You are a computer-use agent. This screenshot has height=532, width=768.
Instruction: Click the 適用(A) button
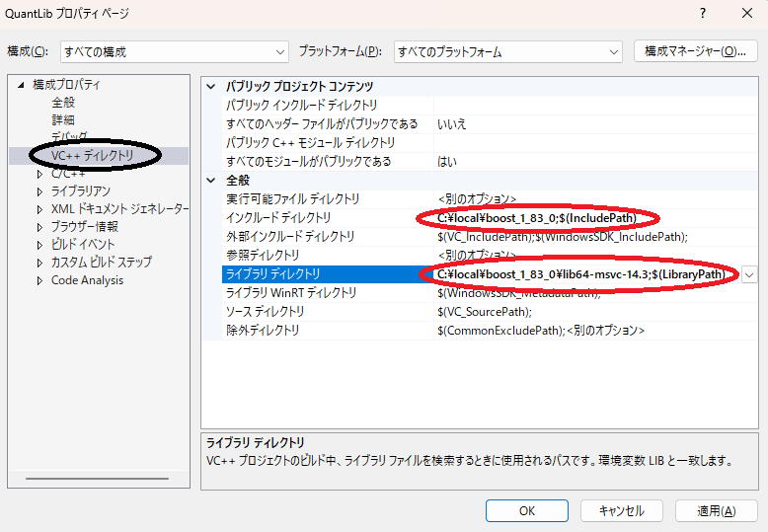pyautogui.click(x=716, y=511)
